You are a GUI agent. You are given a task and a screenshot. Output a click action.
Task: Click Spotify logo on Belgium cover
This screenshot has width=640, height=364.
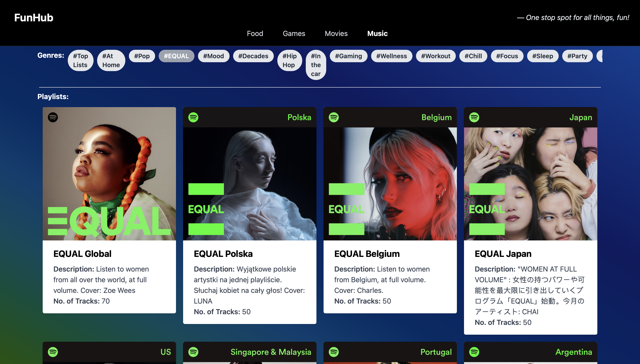[x=334, y=117]
